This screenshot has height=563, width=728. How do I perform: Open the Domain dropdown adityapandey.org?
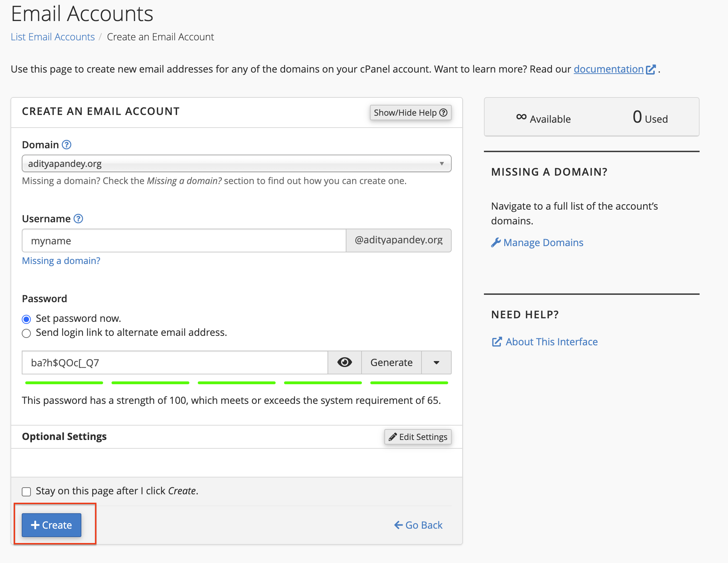(236, 163)
